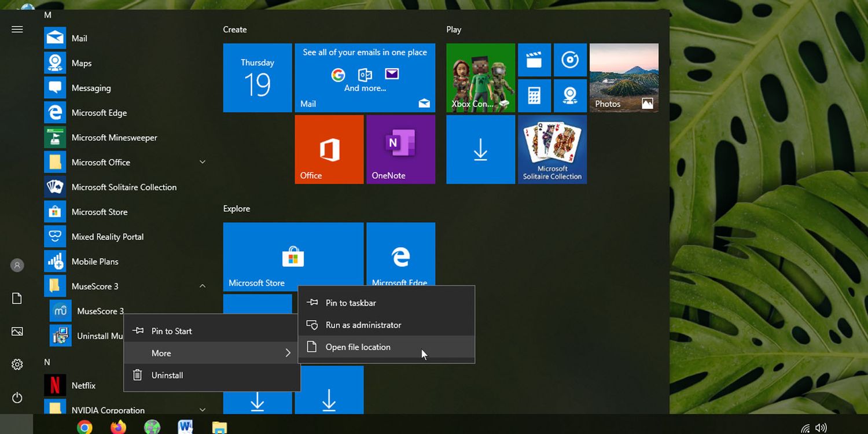
Task: Open Pictures from the left rail icon
Action: [x=17, y=332]
